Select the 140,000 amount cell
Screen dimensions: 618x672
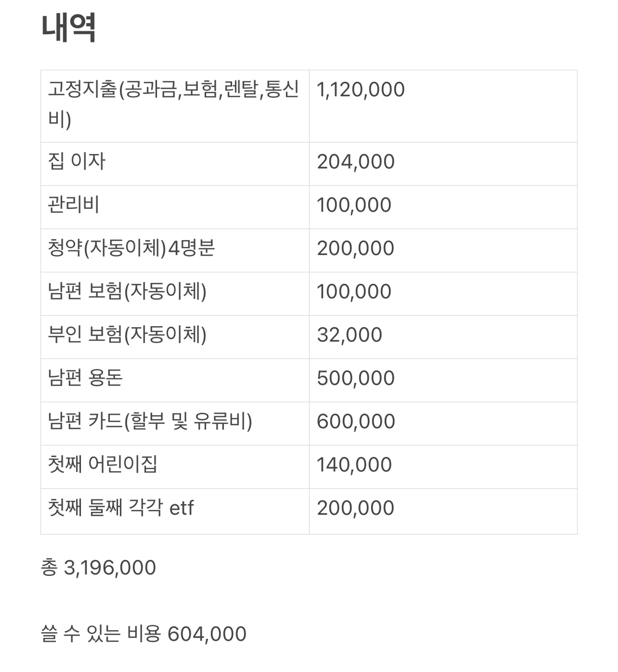click(x=443, y=467)
